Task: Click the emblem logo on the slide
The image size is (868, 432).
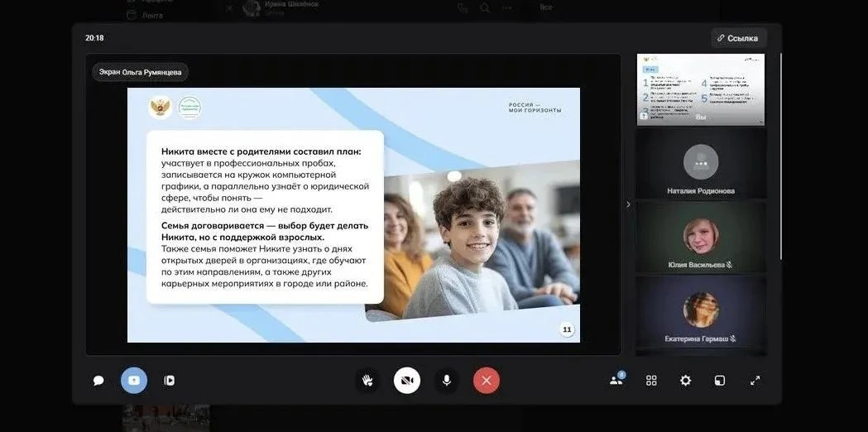Action: (160, 108)
